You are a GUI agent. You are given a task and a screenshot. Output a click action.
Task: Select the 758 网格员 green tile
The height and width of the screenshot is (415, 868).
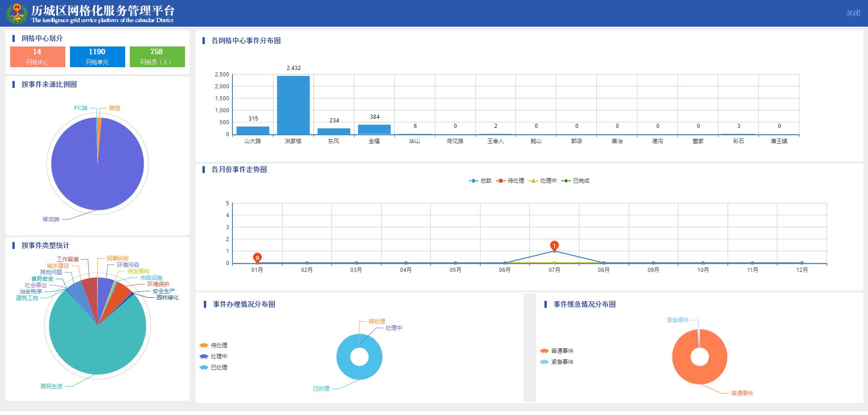pos(157,57)
